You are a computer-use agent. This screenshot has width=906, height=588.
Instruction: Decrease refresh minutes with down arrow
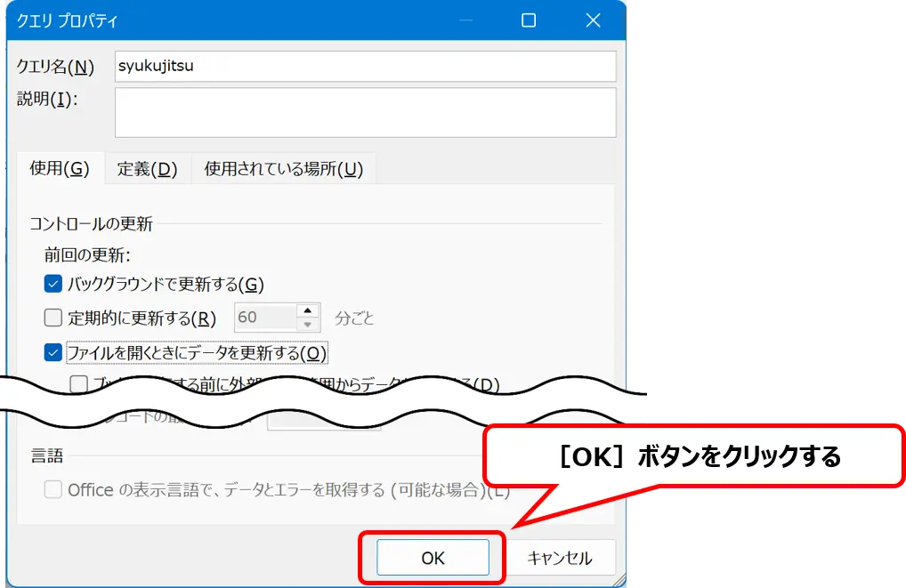308,324
